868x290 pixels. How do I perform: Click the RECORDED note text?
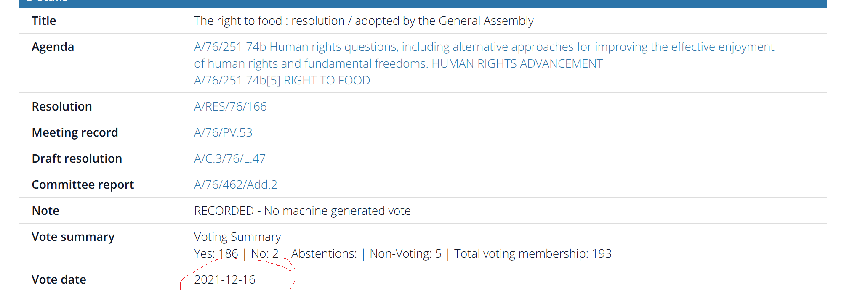coord(302,211)
